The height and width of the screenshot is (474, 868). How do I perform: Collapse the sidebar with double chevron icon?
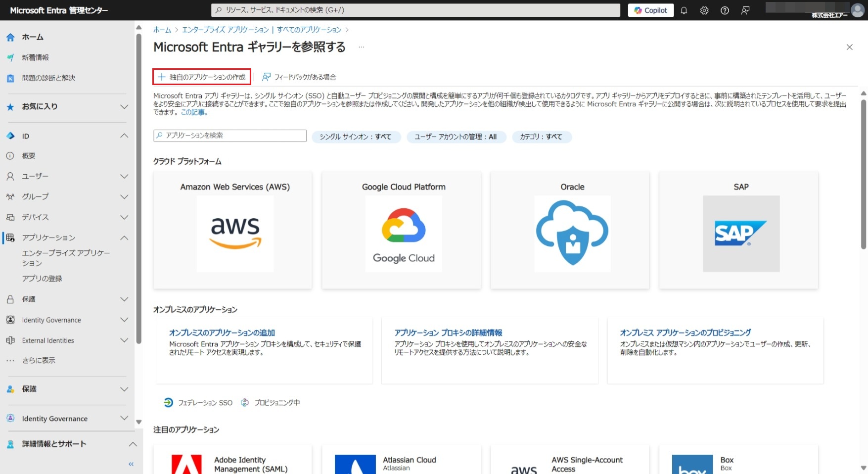[x=131, y=464]
